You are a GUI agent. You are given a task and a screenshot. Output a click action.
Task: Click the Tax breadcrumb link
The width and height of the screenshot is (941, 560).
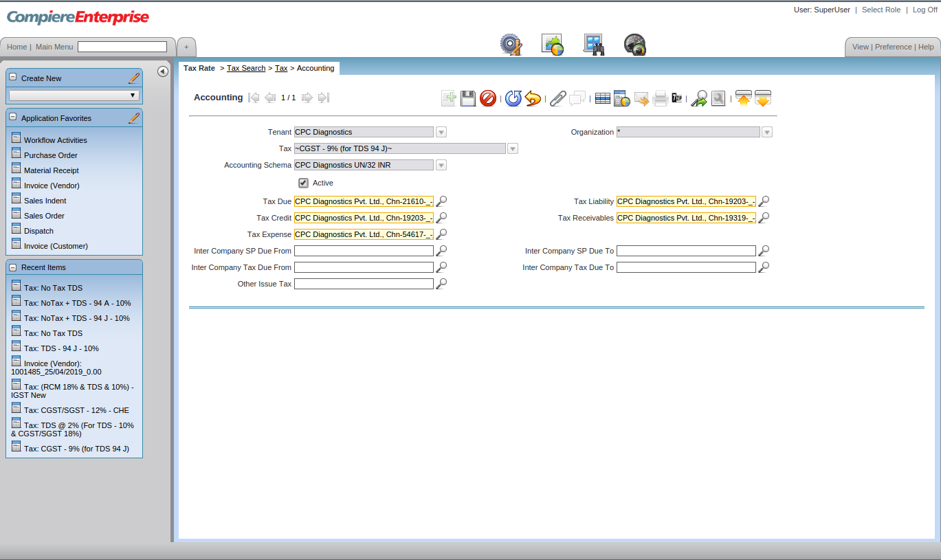click(281, 68)
